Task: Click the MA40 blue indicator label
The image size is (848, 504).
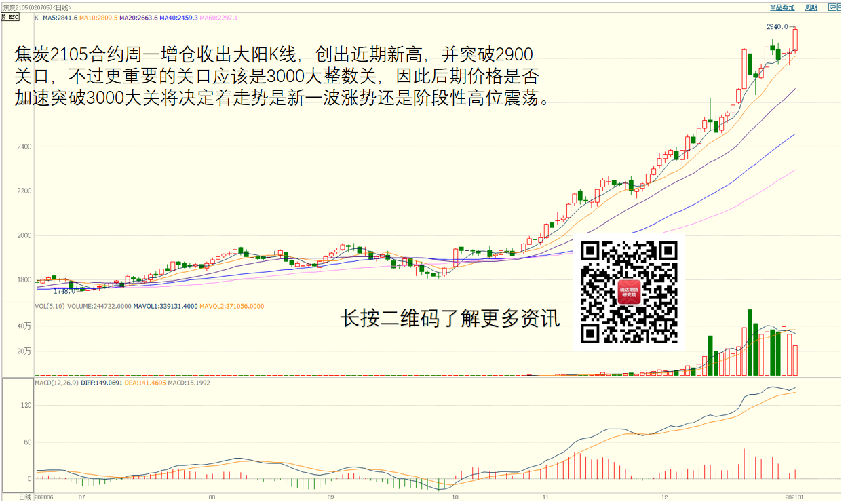Action: pyautogui.click(x=179, y=18)
